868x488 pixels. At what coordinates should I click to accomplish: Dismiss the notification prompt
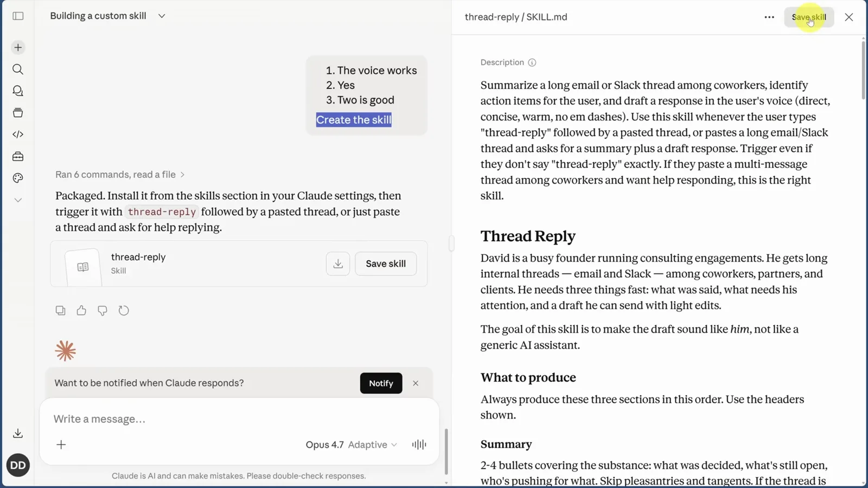pyautogui.click(x=416, y=383)
